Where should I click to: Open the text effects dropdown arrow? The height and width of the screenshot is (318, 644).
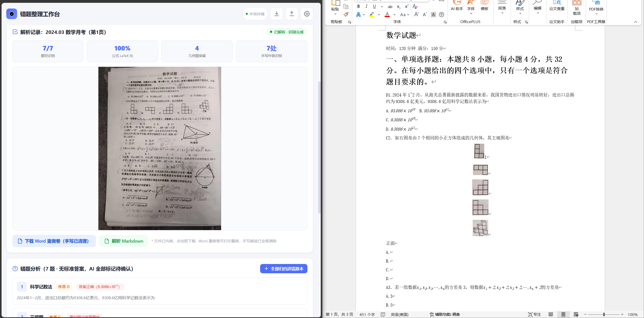pyautogui.click(x=364, y=15)
